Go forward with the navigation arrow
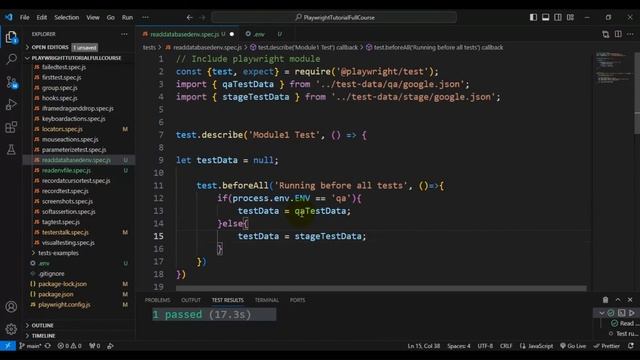 click(x=202, y=18)
